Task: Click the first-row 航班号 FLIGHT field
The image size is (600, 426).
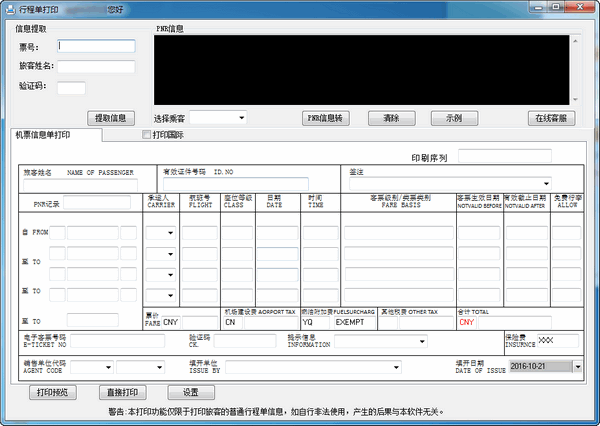Action: pyautogui.click(x=200, y=233)
